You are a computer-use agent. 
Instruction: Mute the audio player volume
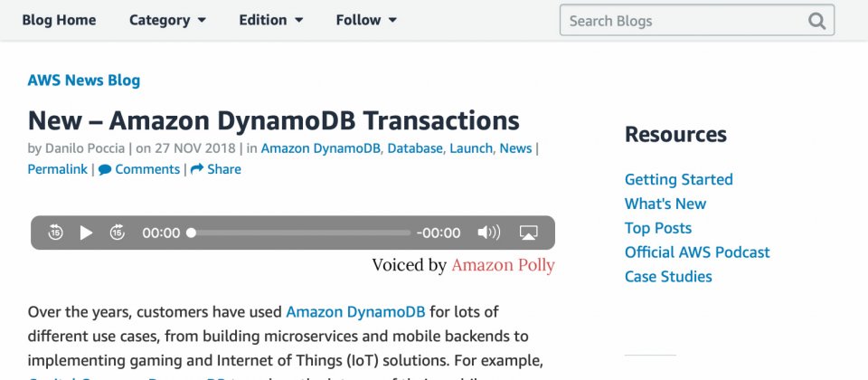489,233
